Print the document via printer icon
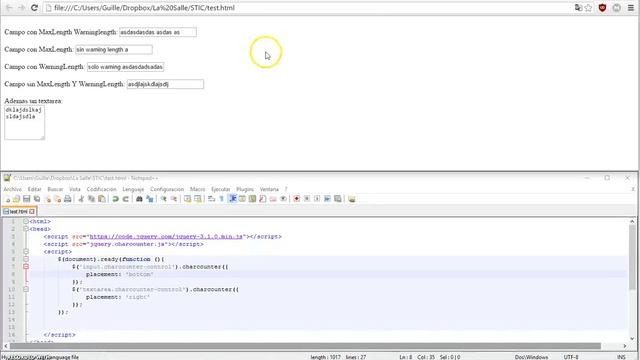This screenshot has width=640, height=360. [x=67, y=199]
